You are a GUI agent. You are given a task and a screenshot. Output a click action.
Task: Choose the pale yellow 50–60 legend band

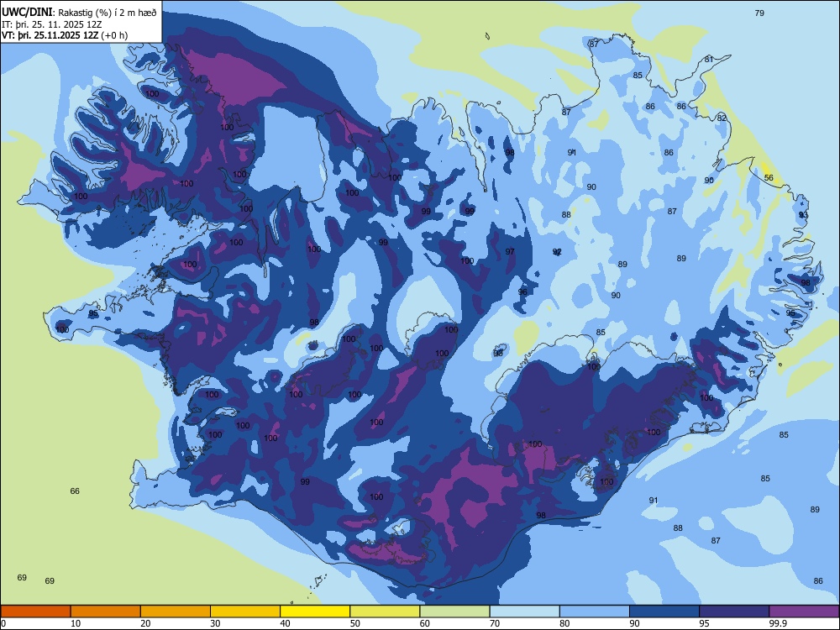tap(385, 612)
